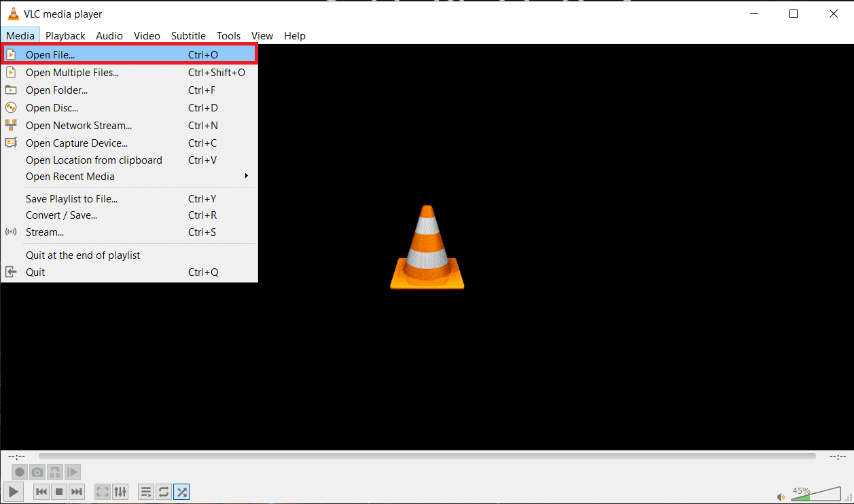Screen dimensions: 854x504
Task: Click the remaining time label on right
Action: (x=838, y=456)
